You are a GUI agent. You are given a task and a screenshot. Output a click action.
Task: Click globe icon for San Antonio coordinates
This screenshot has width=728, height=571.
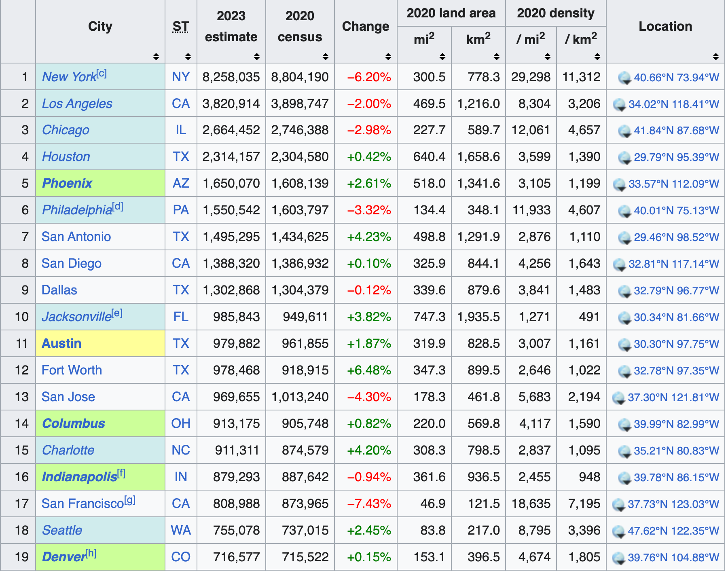coord(625,238)
